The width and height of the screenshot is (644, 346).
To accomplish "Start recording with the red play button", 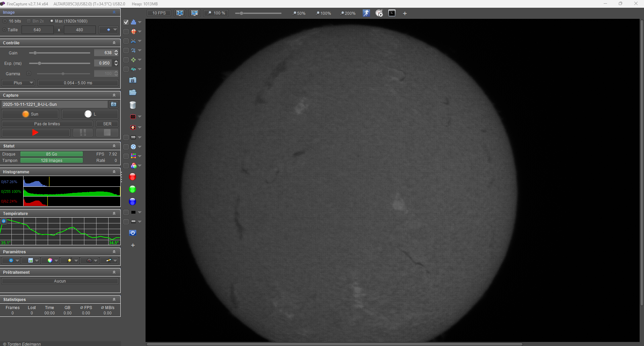I will (36, 133).
